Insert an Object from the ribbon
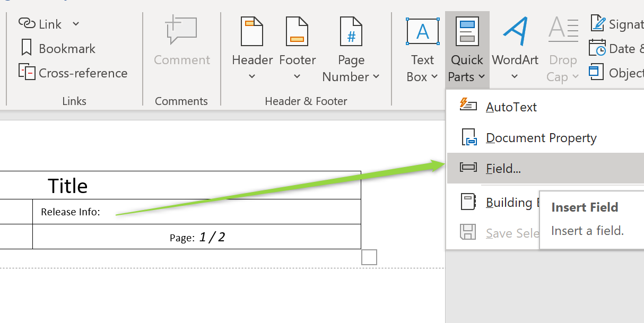 tap(598, 73)
